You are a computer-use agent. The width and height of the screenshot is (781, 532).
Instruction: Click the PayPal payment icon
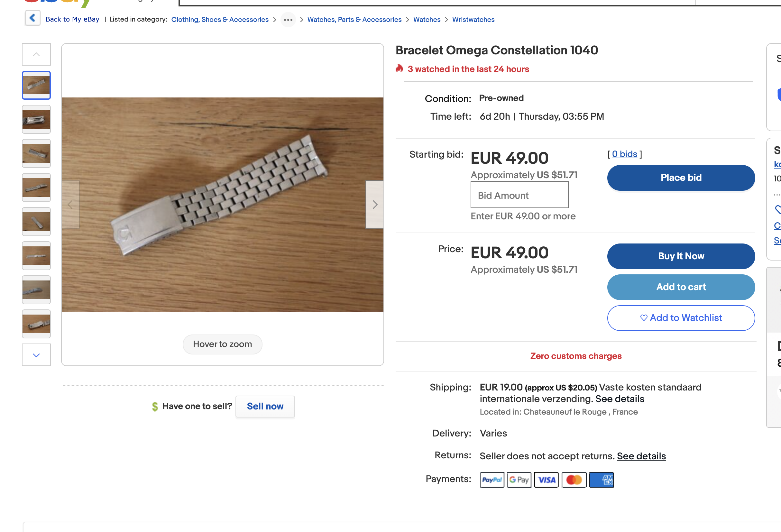coord(492,480)
